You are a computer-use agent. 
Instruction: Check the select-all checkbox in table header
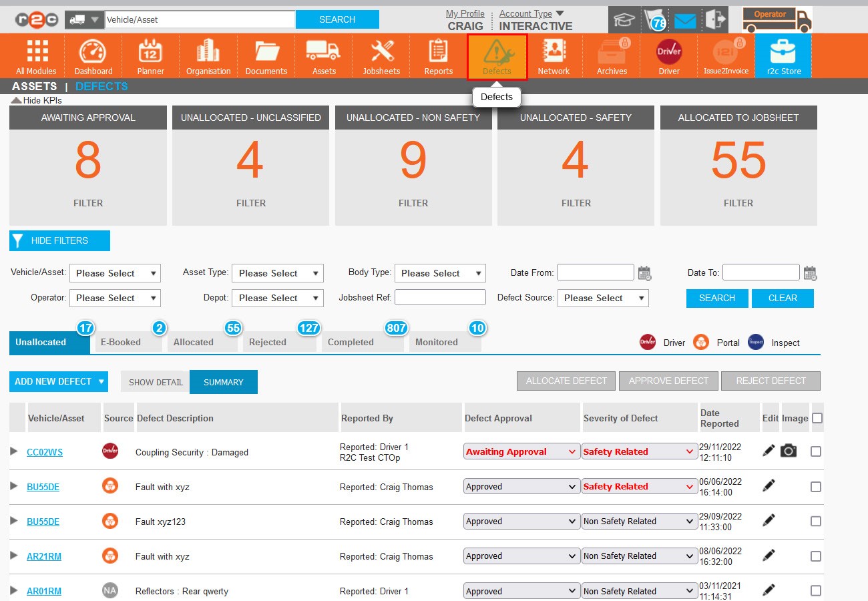coord(817,418)
